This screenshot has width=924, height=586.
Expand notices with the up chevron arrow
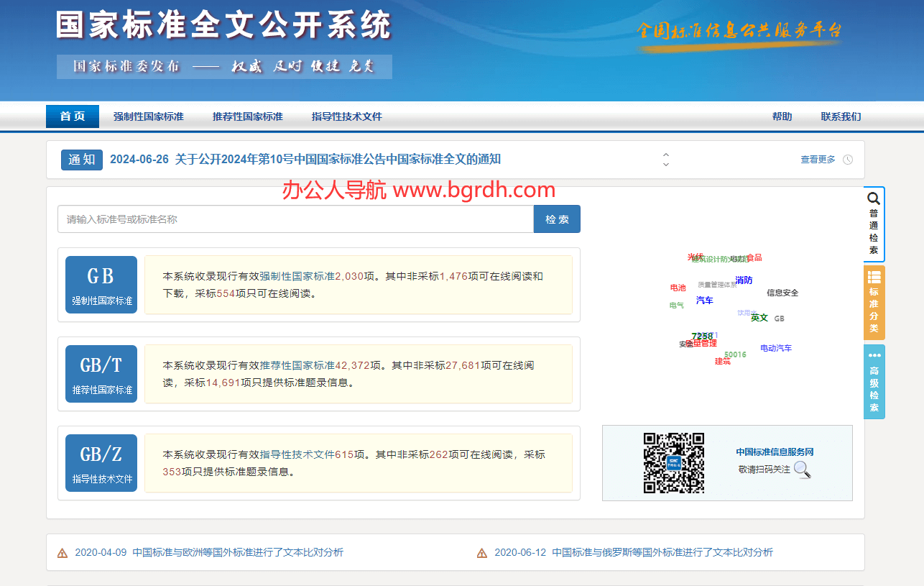click(x=665, y=155)
